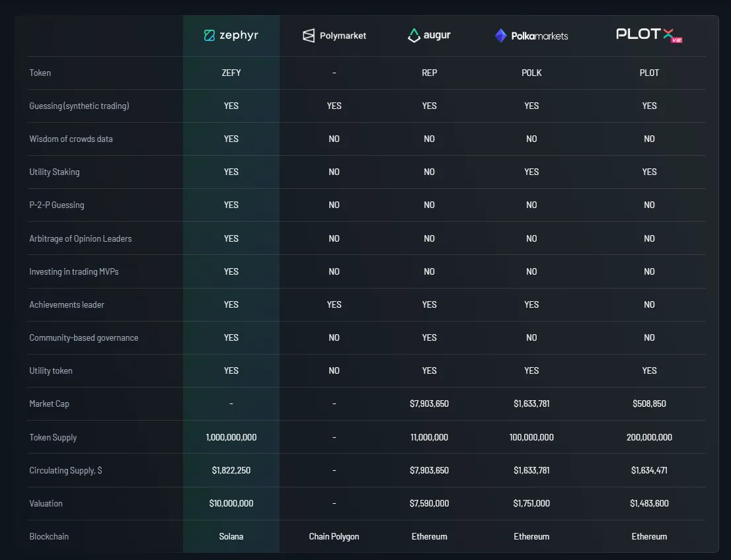Click Blockchain row label

pos(49,537)
